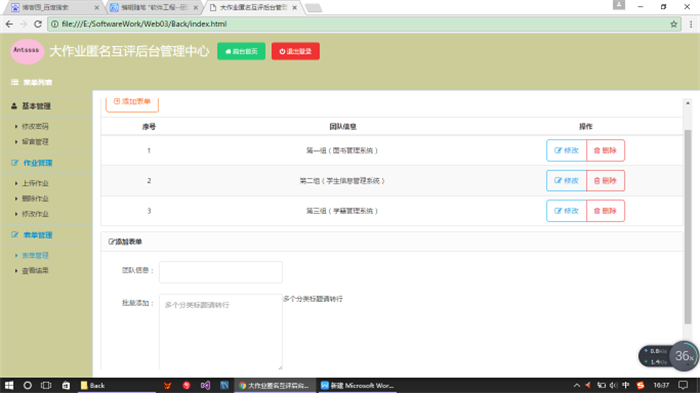Viewport: 700px width, 393px height.
Task: Close the first browser tab
Action: pos(97,8)
